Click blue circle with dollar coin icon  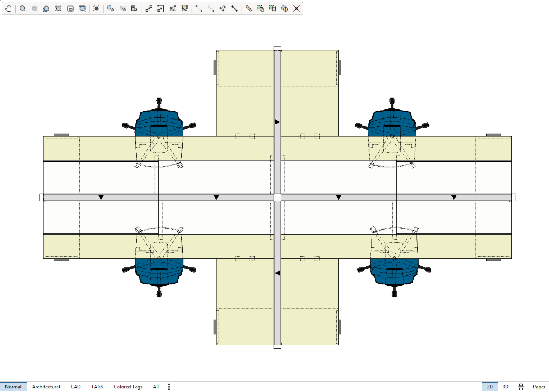(x=284, y=9)
